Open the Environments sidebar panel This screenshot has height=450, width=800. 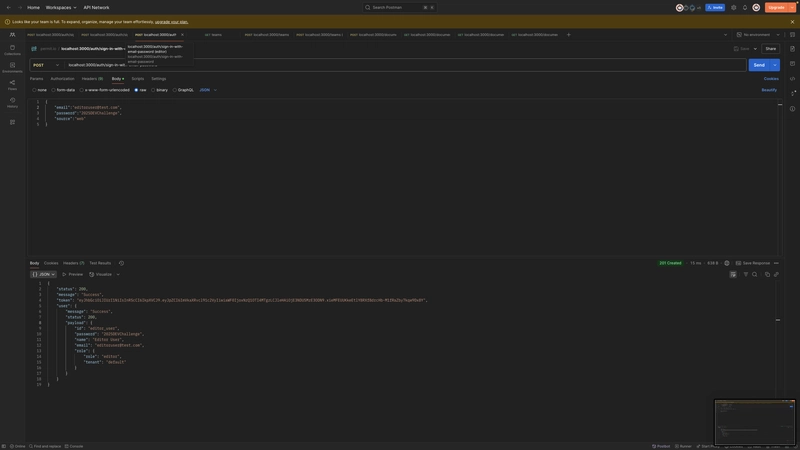click(12, 67)
